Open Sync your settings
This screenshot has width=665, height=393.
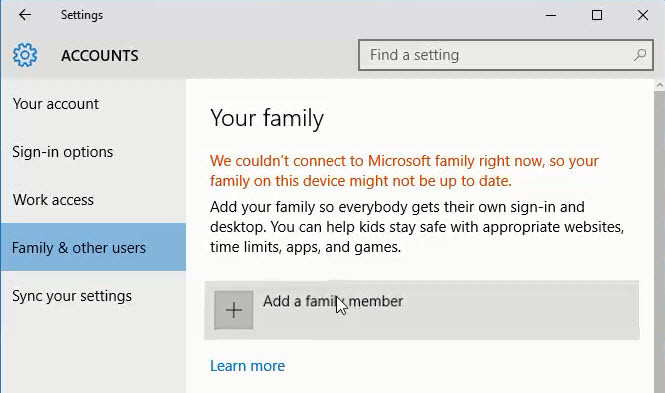click(x=72, y=296)
